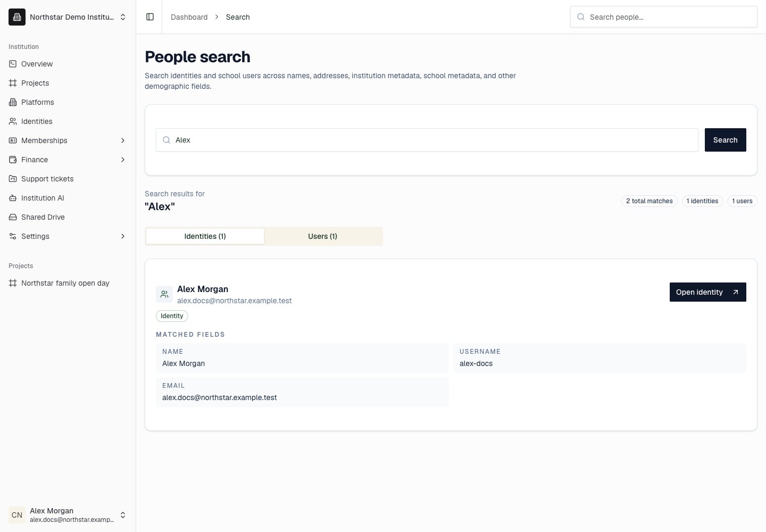This screenshot has width=766, height=532.
Task: Click the Identities people icon in sidebar
Action: 13,121
